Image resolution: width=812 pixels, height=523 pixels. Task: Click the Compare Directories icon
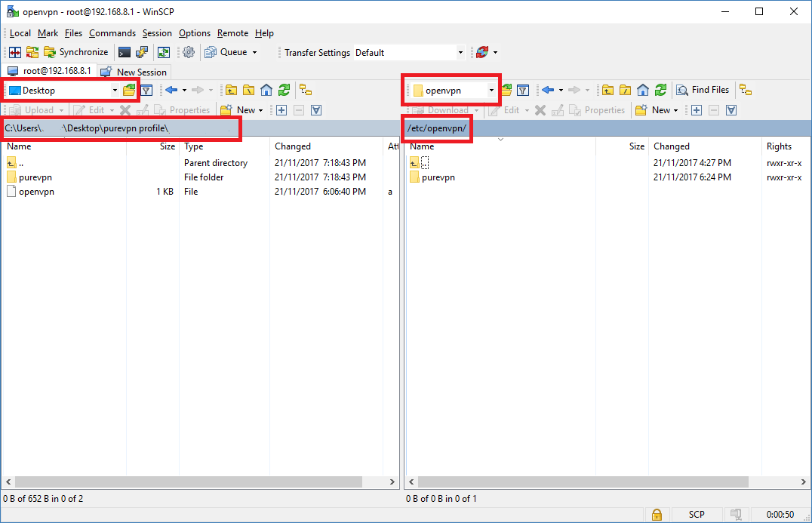[15, 52]
